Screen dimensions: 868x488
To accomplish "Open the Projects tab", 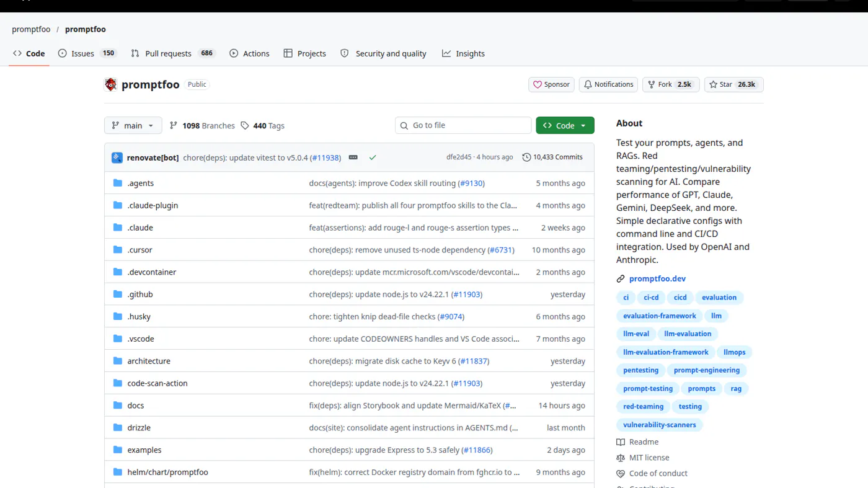I will click(x=304, y=53).
